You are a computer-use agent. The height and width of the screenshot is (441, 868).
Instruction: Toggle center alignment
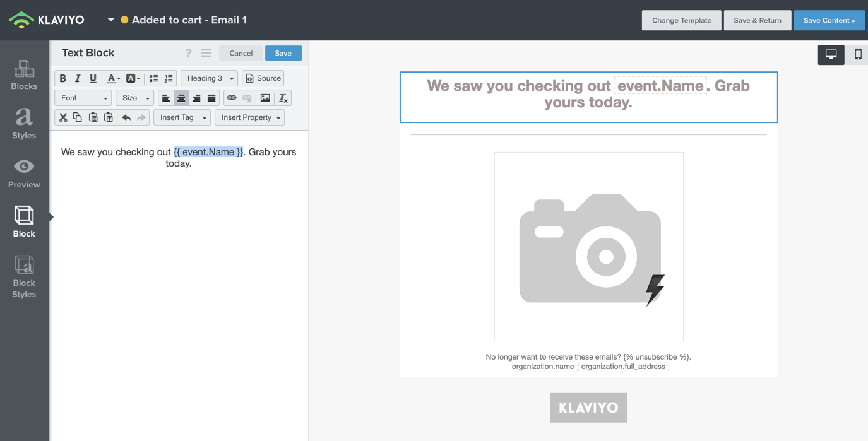[x=181, y=98]
